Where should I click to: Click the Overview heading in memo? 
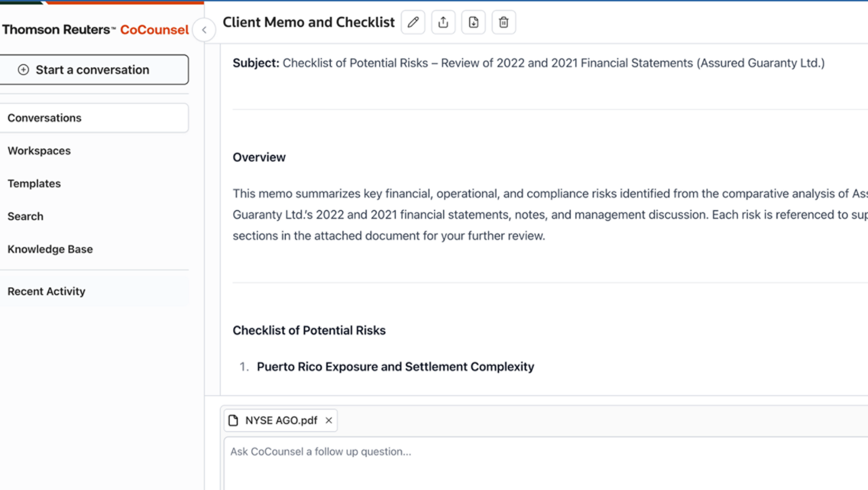coord(259,157)
